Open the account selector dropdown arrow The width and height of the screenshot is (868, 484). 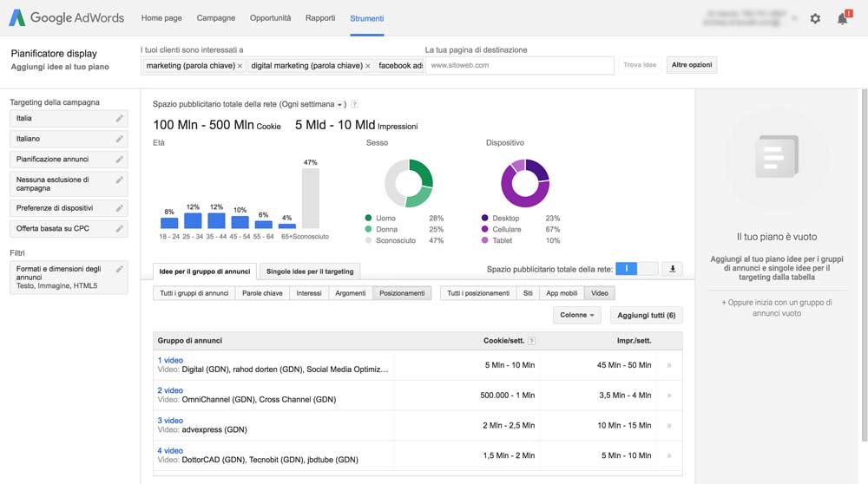(794, 18)
